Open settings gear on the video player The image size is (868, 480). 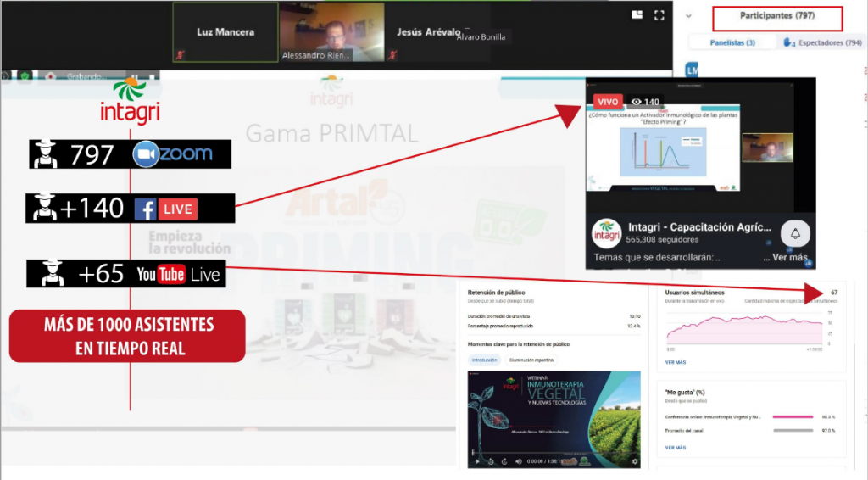(x=635, y=461)
